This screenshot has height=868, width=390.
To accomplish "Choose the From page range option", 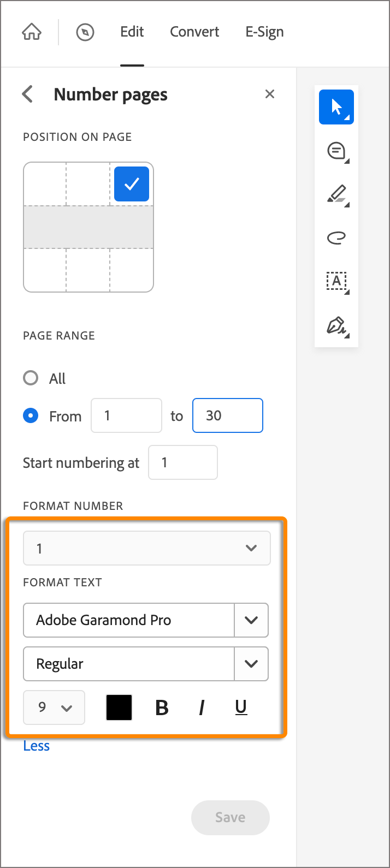I will coord(31,415).
